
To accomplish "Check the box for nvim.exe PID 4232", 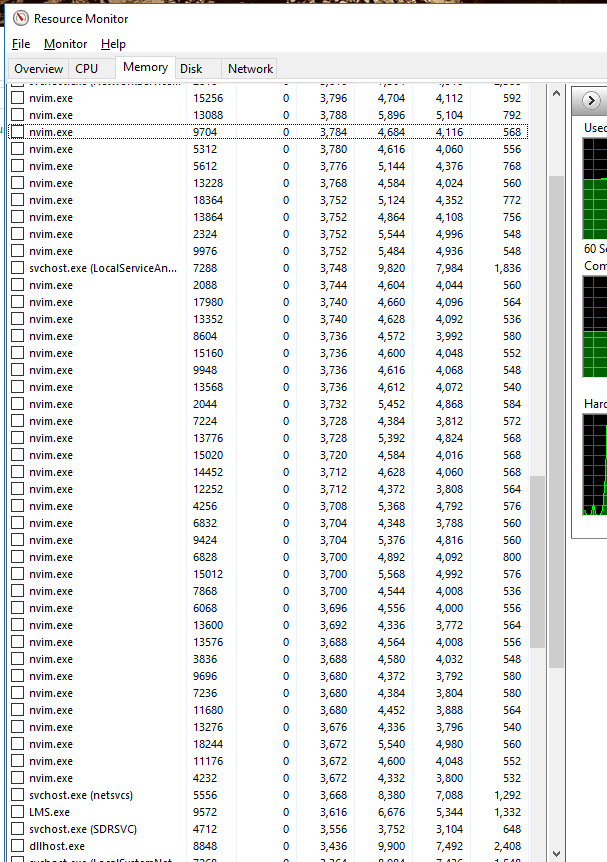I will (18, 778).
